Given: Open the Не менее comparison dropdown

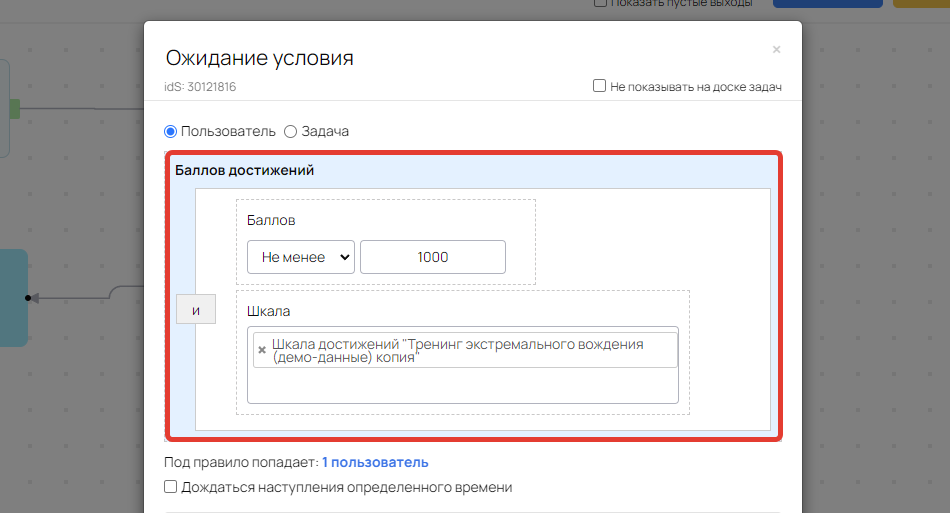Looking at the screenshot, I should [x=301, y=257].
